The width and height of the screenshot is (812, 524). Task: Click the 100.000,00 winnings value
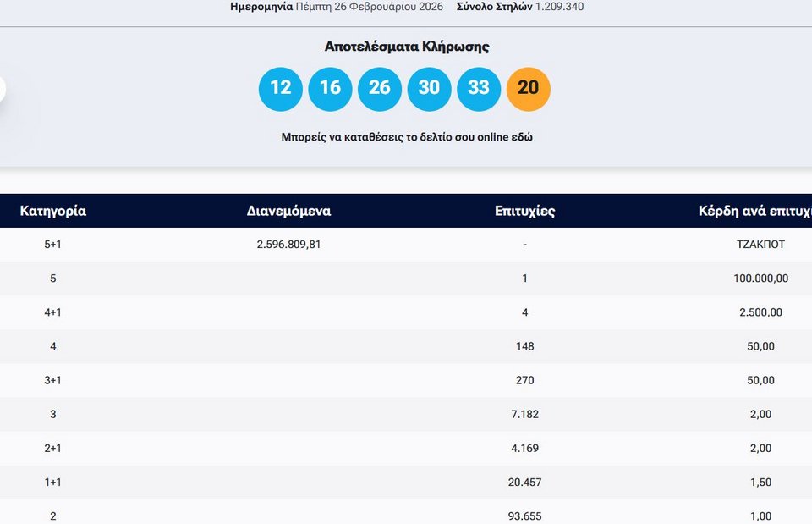[760, 279]
